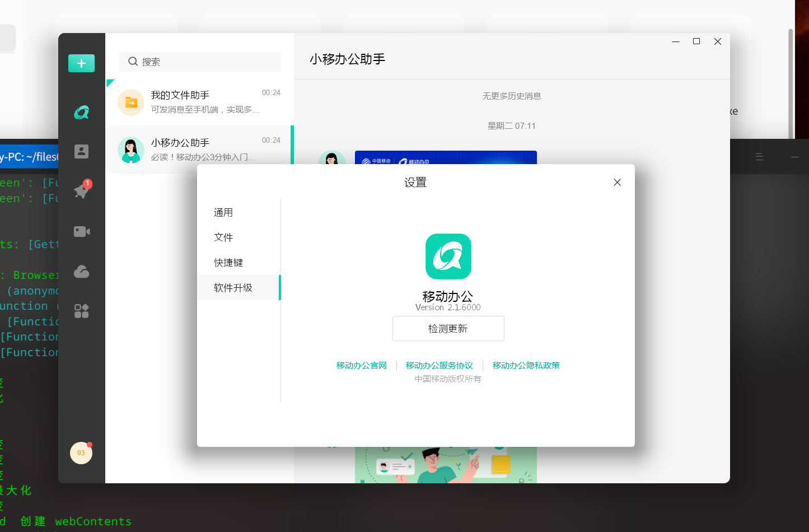Select the contacts icon in the sidebar

pyautogui.click(x=81, y=151)
